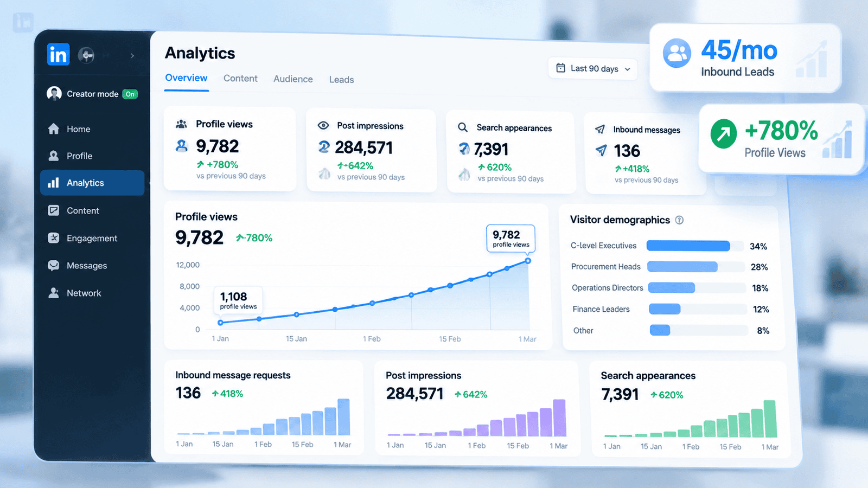
Task: Click the Visitor demographics heading
Action: (620, 220)
